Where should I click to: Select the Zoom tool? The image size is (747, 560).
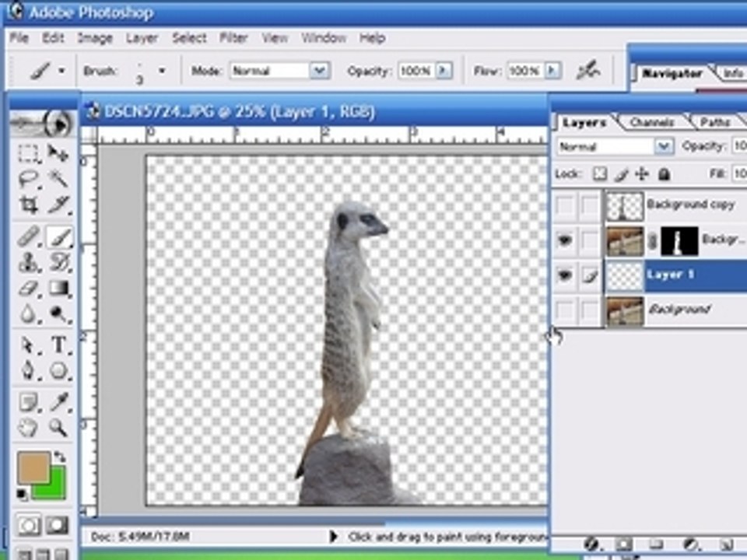[58, 428]
